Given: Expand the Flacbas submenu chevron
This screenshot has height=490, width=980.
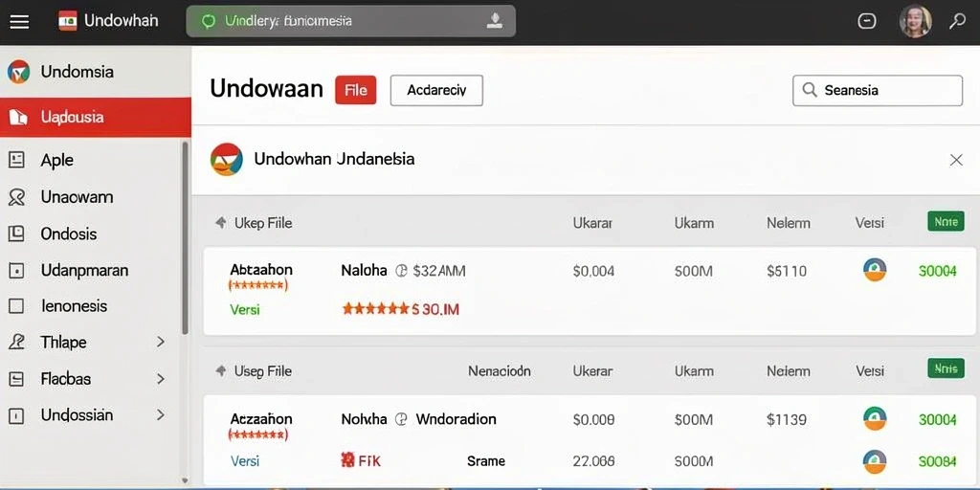Looking at the screenshot, I should [161, 379].
